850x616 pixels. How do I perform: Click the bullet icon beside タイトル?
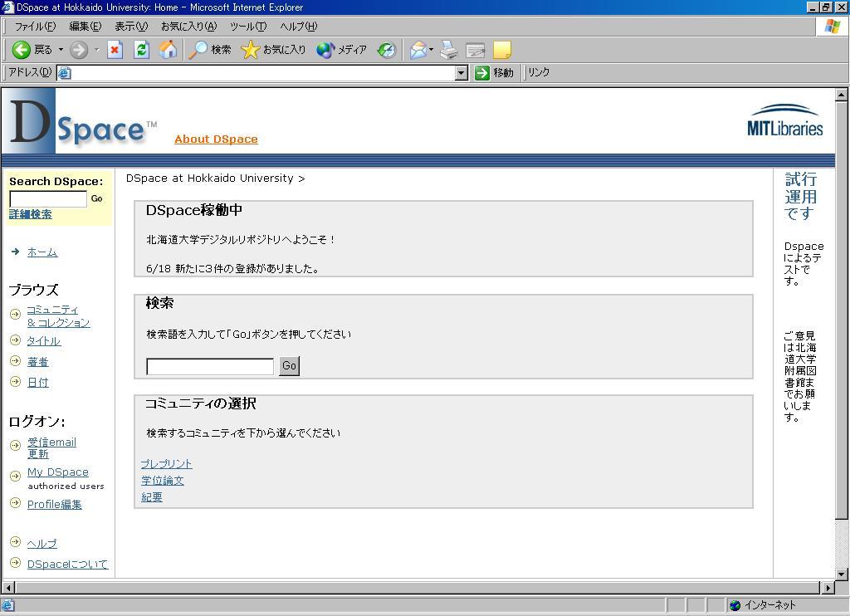pos(15,340)
